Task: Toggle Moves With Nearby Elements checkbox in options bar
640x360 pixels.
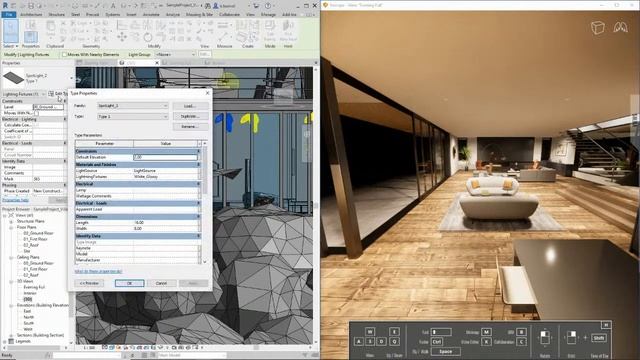Action: pos(64,54)
